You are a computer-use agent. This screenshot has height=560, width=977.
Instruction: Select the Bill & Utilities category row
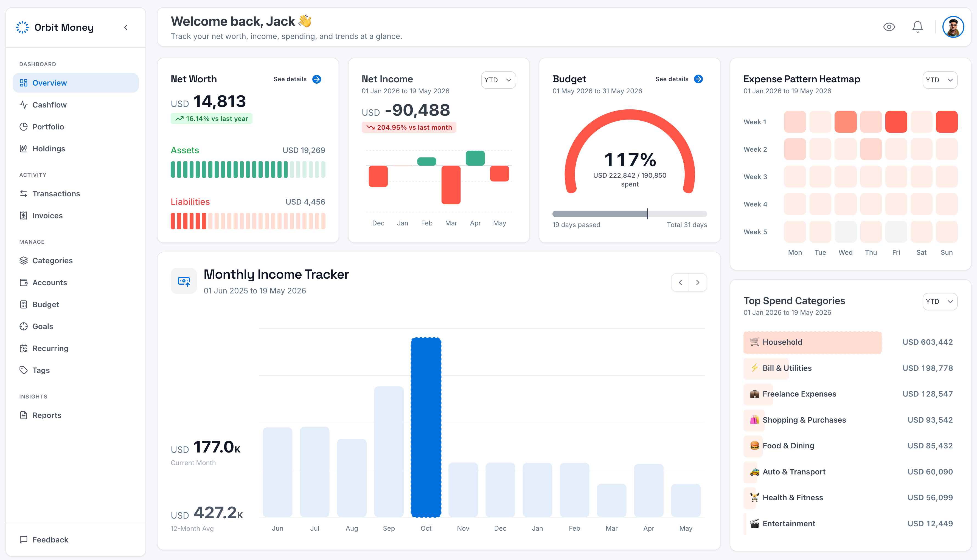(850, 368)
